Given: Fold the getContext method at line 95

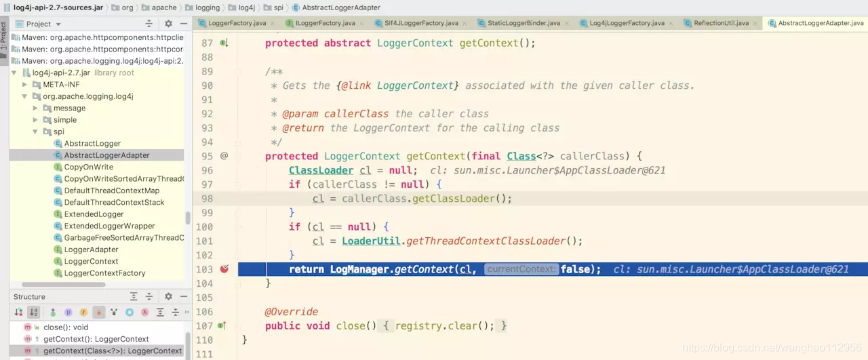Looking at the screenshot, I should click(x=238, y=156).
